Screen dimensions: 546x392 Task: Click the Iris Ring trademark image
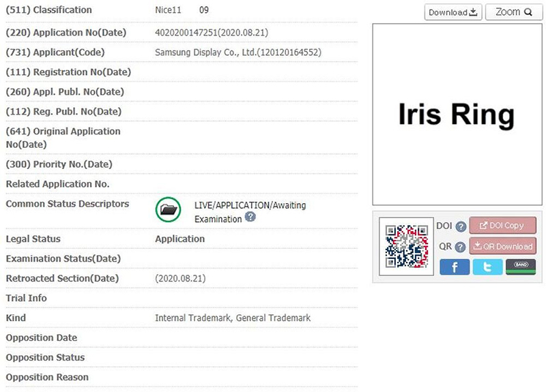[455, 115]
